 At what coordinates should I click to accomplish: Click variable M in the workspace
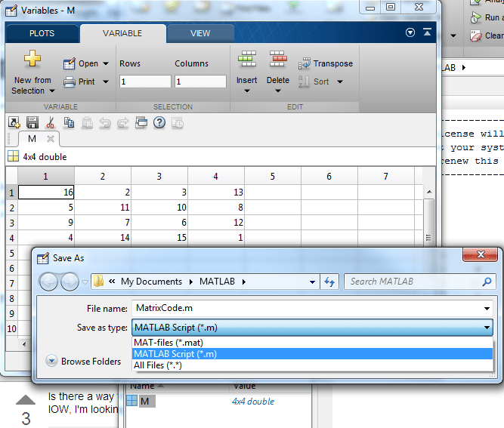(144, 401)
